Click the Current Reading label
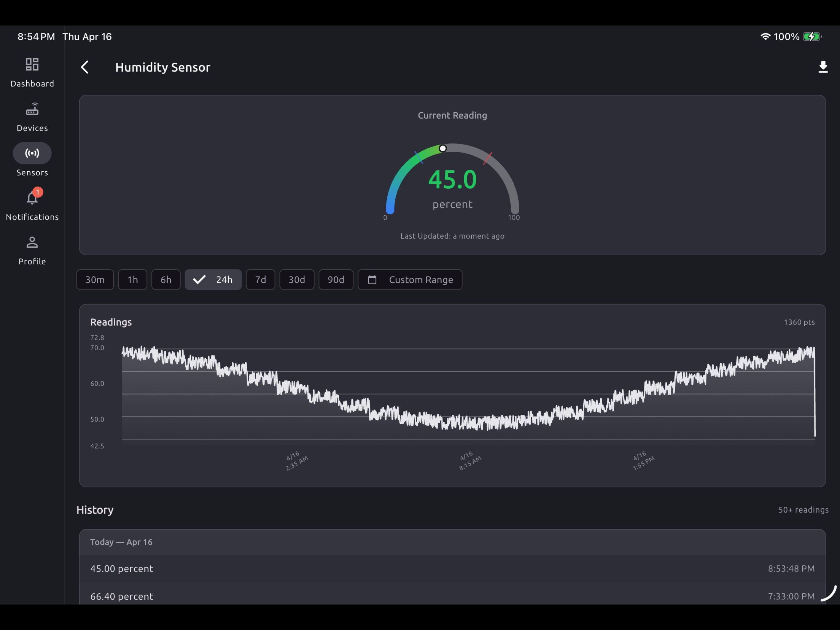The image size is (840, 630). pos(452,116)
